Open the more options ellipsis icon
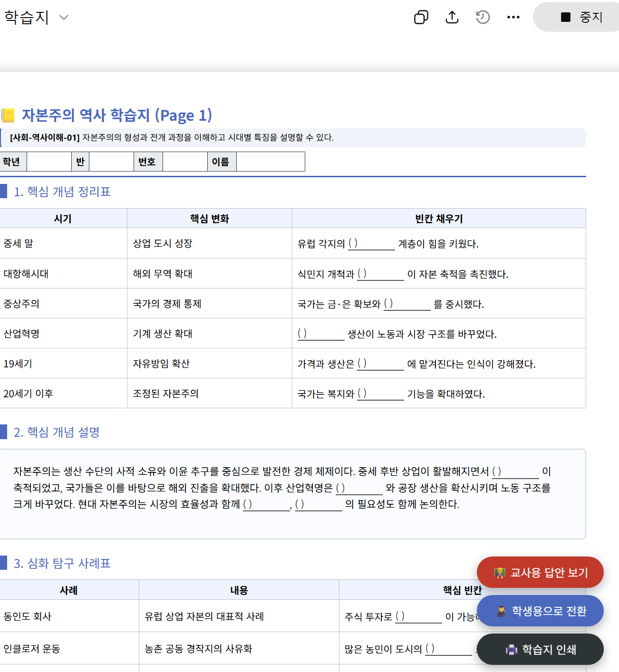This screenshot has width=619, height=672. pyautogui.click(x=513, y=17)
